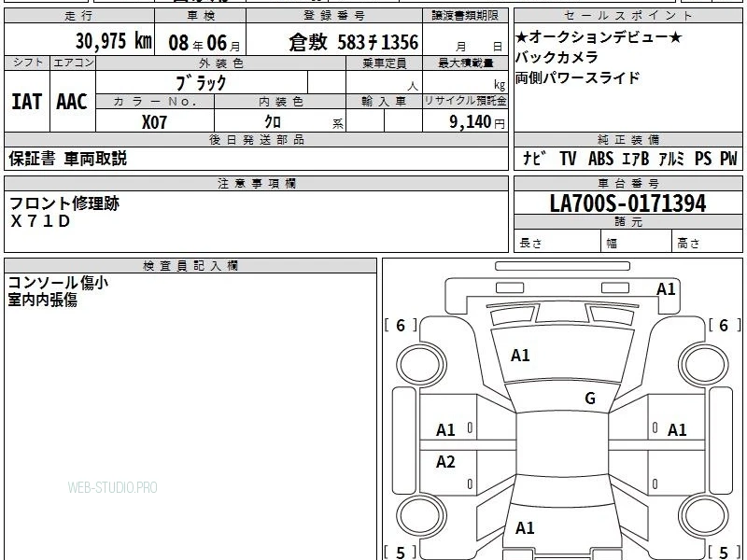Click the 長さ dimension field
Viewport: 747px width, 560px height.
(557, 241)
